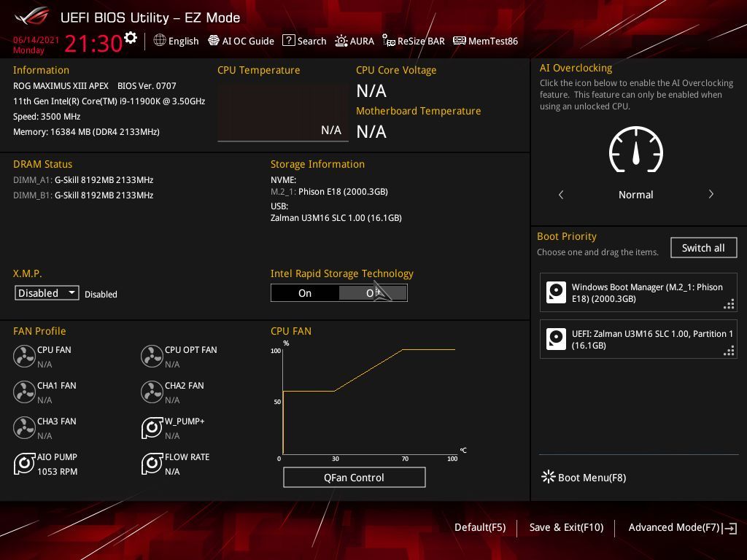
Task: Click the Search question mark icon
Action: pos(288,41)
